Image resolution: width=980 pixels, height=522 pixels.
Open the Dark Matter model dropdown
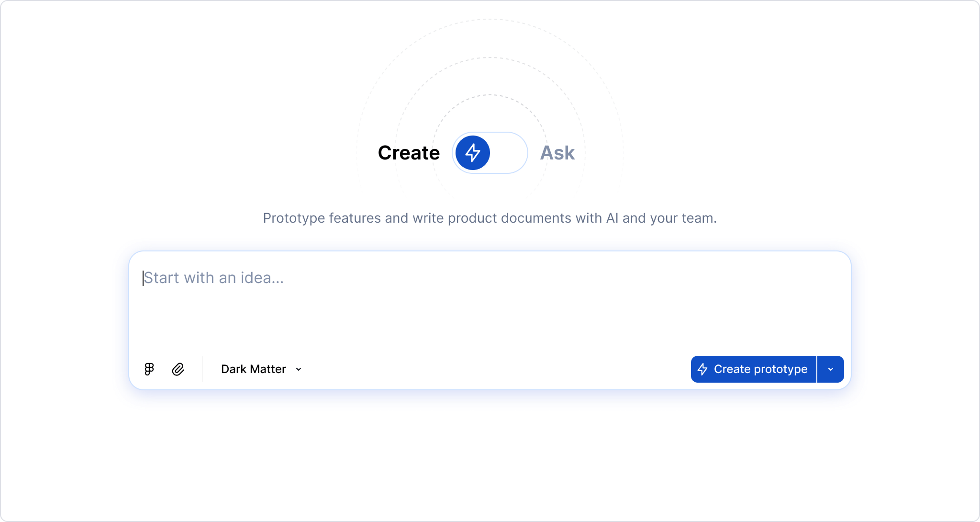click(261, 369)
